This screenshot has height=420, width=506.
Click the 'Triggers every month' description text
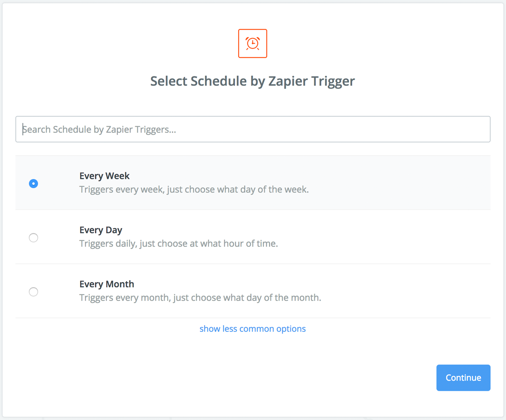200,297
